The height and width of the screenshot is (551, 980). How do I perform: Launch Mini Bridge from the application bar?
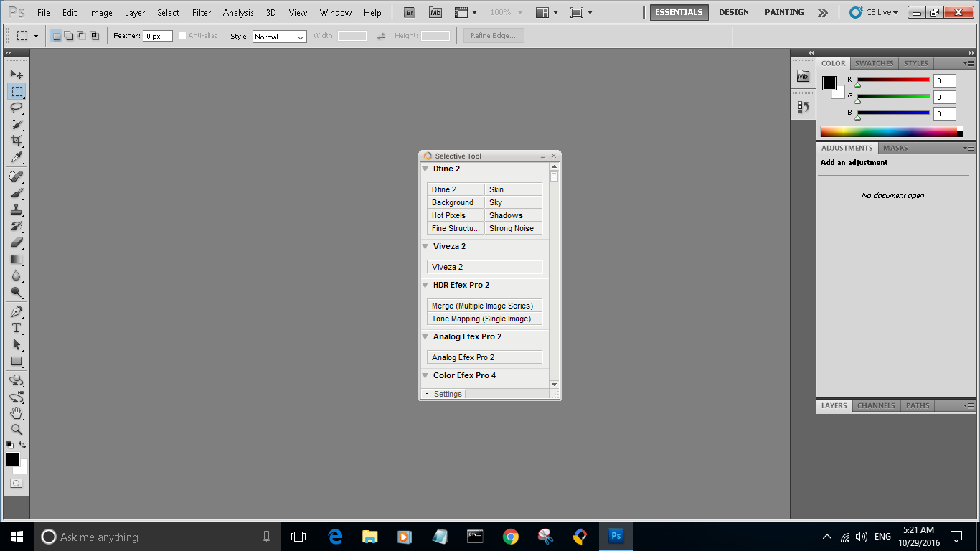click(x=435, y=12)
